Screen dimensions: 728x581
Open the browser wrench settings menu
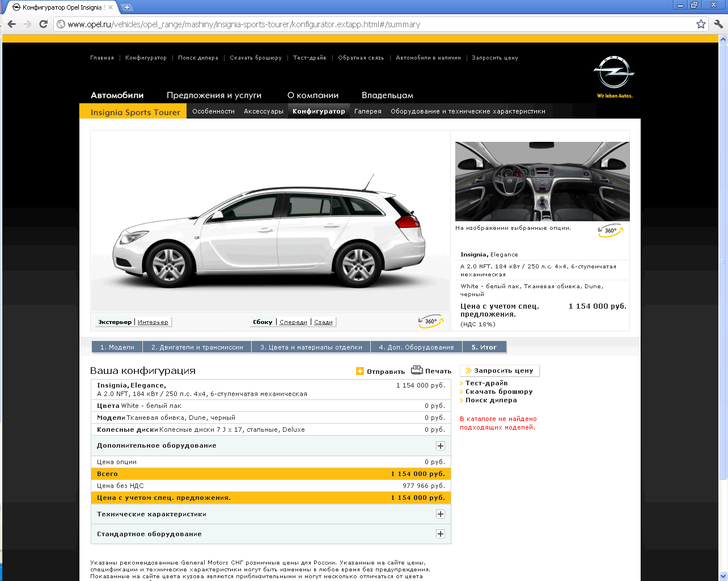point(718,24)
